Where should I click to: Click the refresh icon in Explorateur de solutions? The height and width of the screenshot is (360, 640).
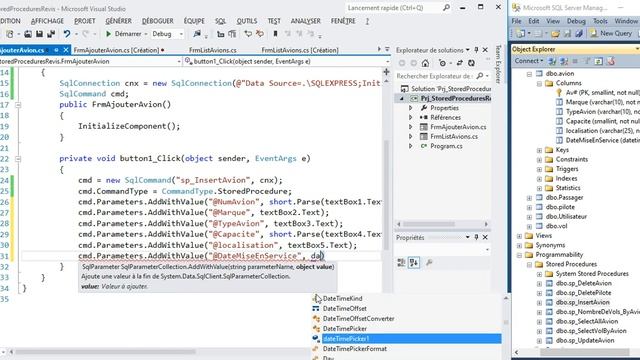pyautogui.click(x=471, y=63)
